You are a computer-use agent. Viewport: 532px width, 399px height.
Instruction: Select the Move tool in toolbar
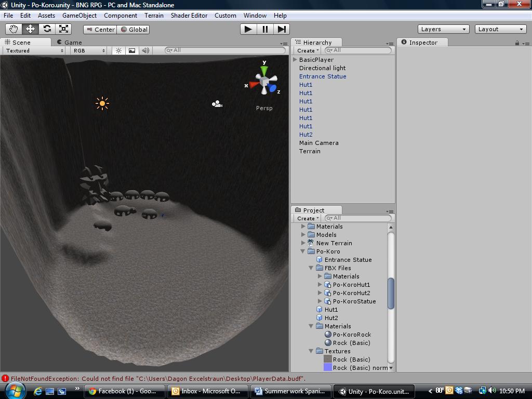[x=31, y=29]
